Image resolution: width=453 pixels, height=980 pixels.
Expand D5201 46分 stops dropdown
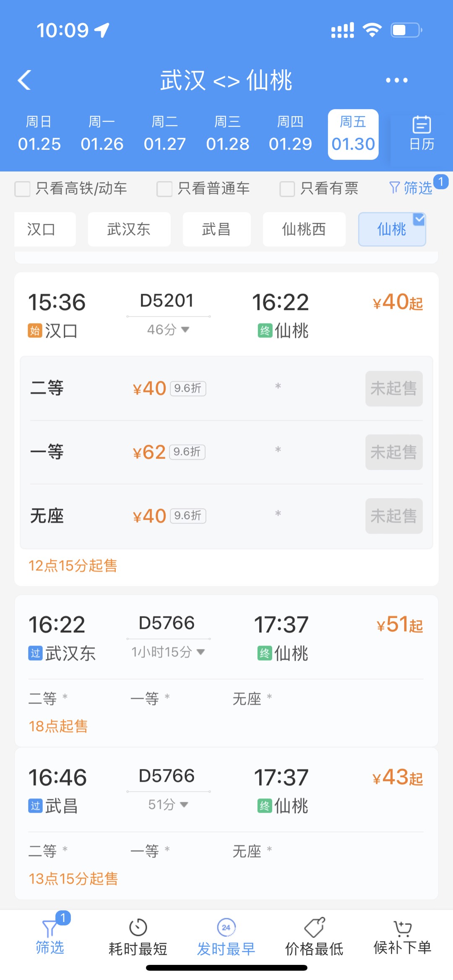185,330
